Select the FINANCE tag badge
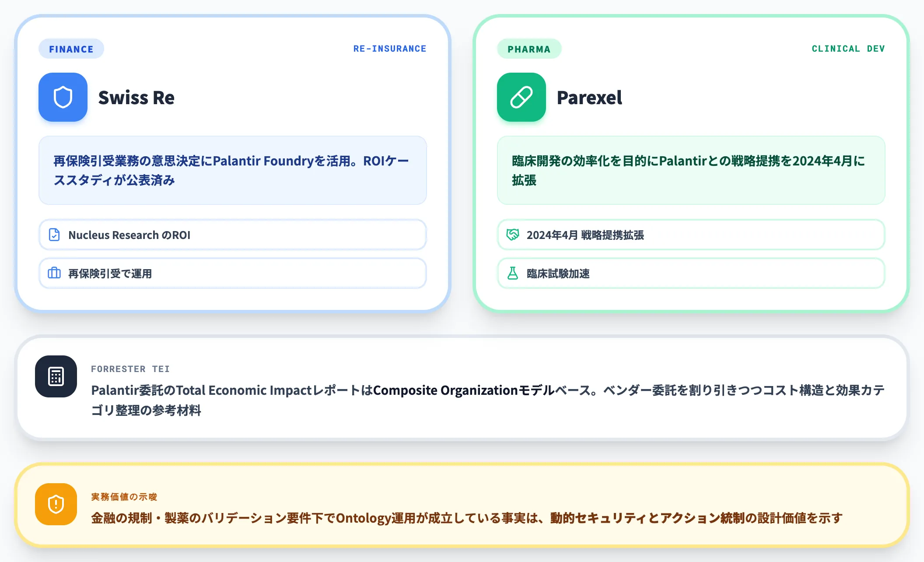This screenshot has height=562, width=924. pos(71,49)
